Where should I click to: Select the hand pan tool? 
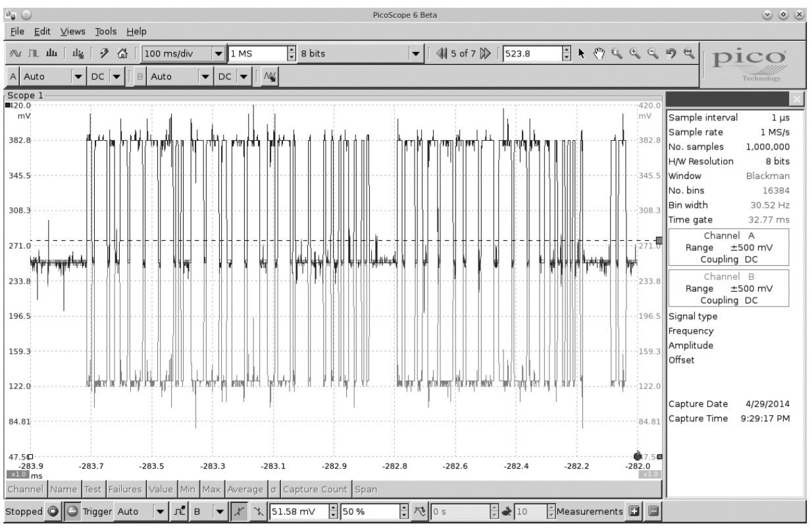pyautogui.click(x=599, y=53)
